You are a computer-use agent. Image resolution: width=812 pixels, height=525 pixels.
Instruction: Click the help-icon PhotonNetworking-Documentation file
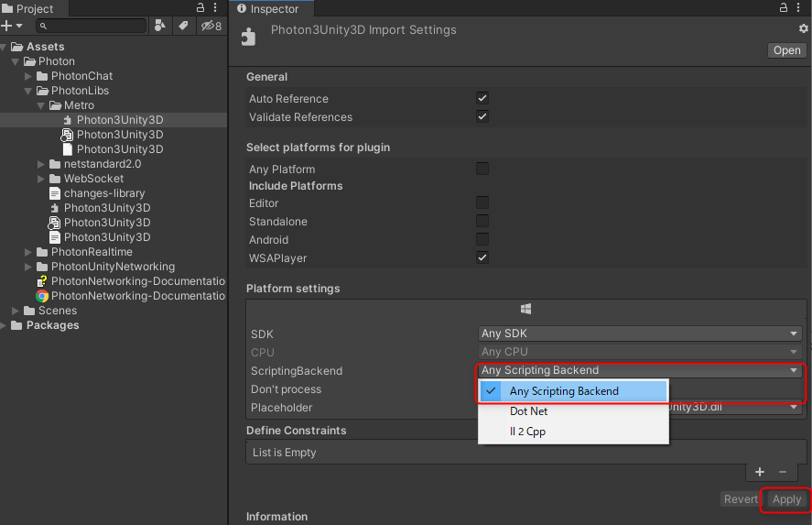point(42,281)
